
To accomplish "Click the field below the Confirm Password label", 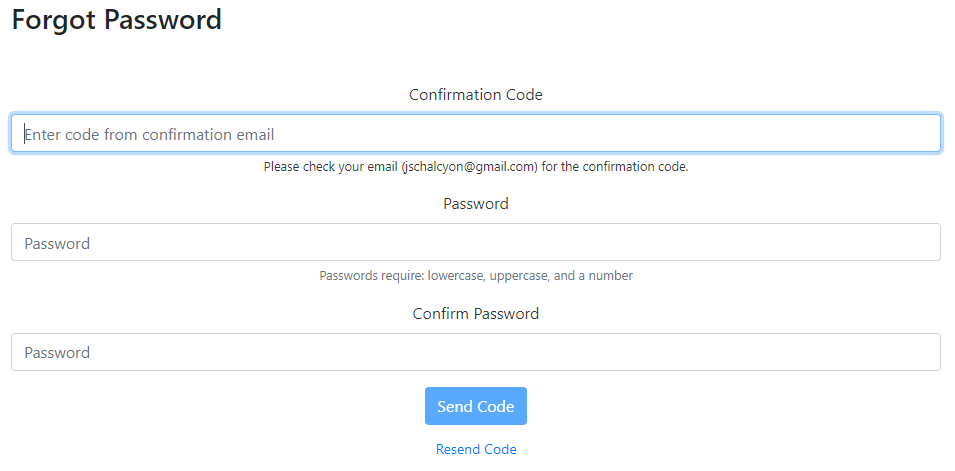I will click(x=476, y=352).
